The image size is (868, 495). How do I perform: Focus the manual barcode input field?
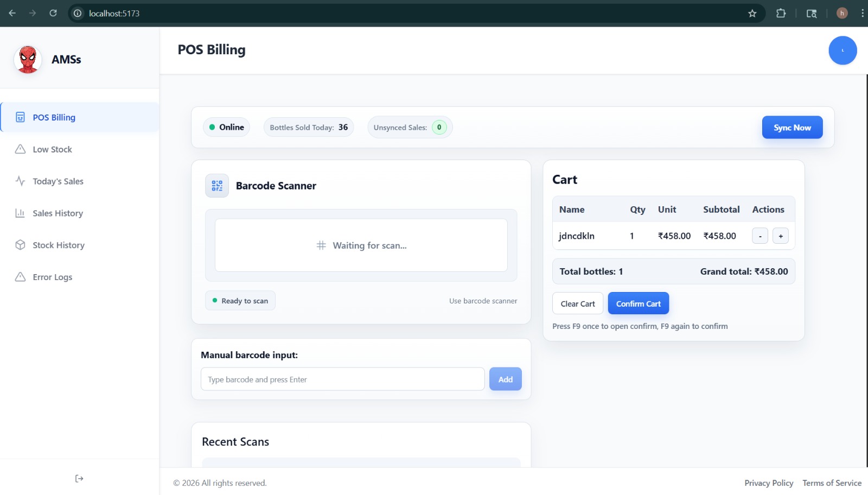342,379
